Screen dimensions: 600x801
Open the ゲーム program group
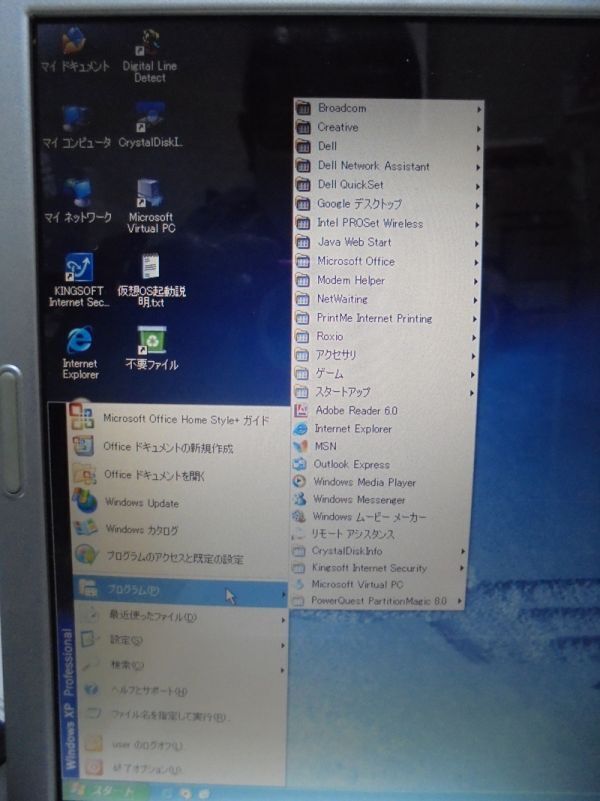[384, 374]
